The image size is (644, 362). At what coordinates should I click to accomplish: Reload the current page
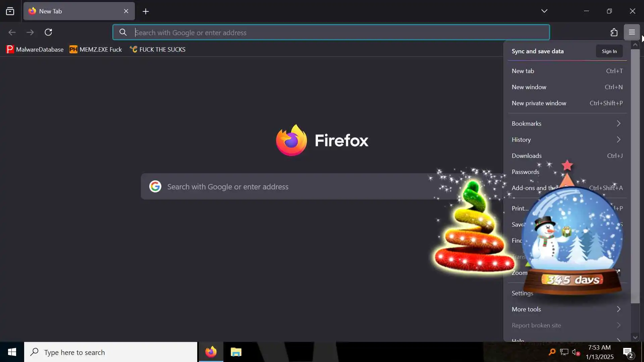[x=48, y=32]
